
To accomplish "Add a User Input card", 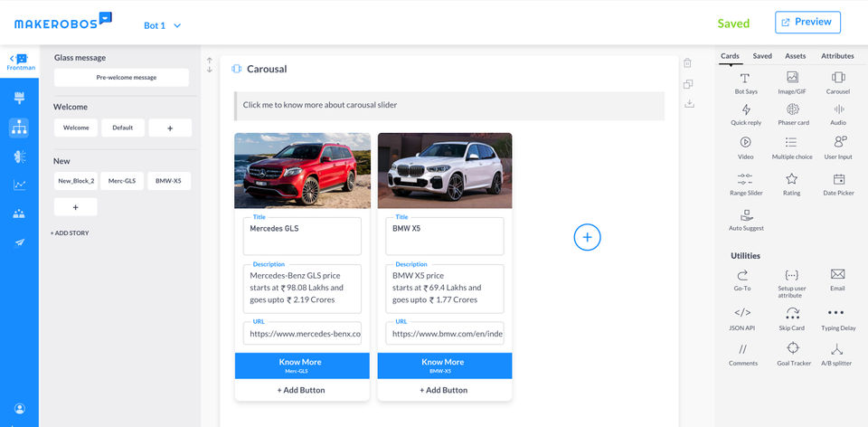I will [x=838, y=148].
